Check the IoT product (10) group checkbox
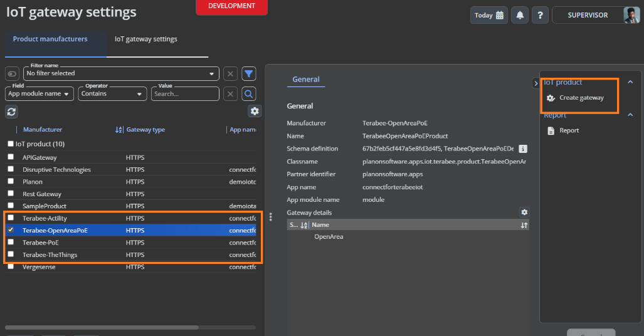644x336 pixels. coord(11,144)
